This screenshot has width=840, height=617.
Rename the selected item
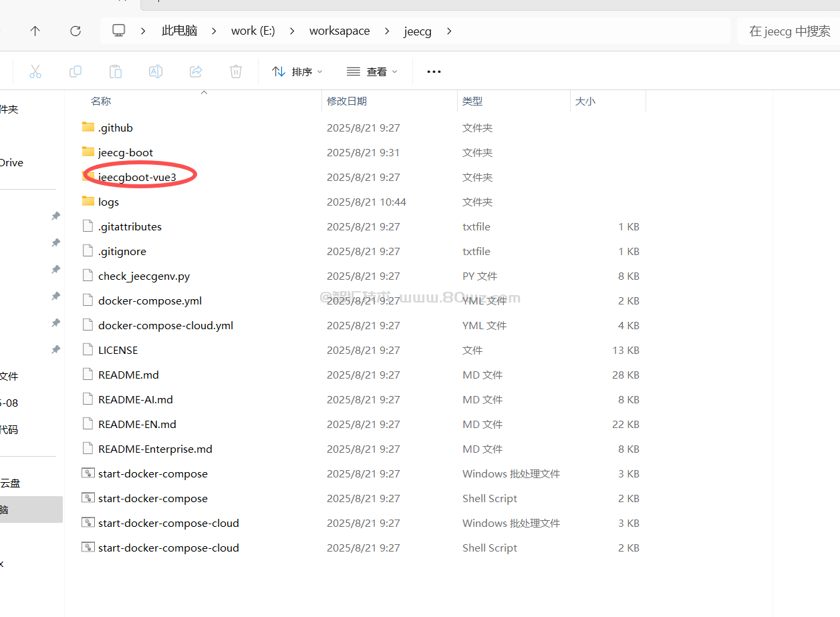pyautogui.click(x=156, y=71)
